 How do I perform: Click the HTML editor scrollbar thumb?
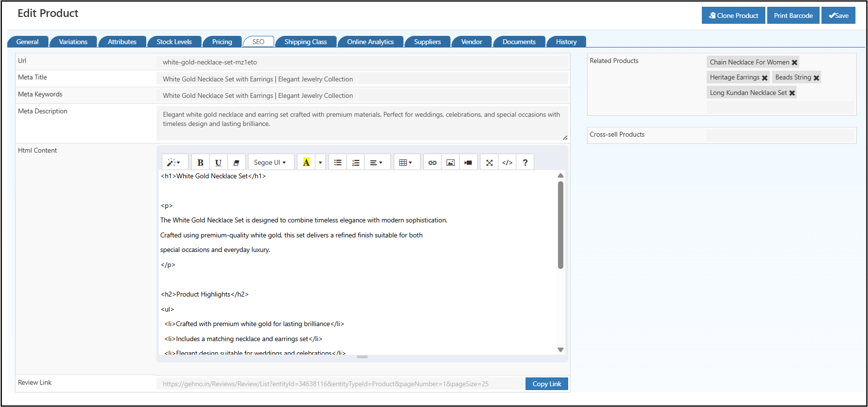(x=560, y=225)
